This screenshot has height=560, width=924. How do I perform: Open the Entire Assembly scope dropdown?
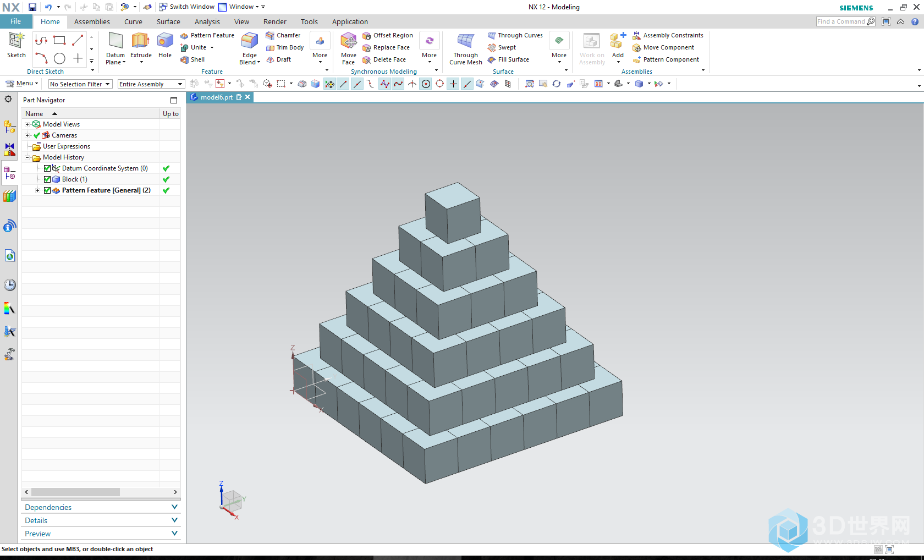tap(151, 84)
